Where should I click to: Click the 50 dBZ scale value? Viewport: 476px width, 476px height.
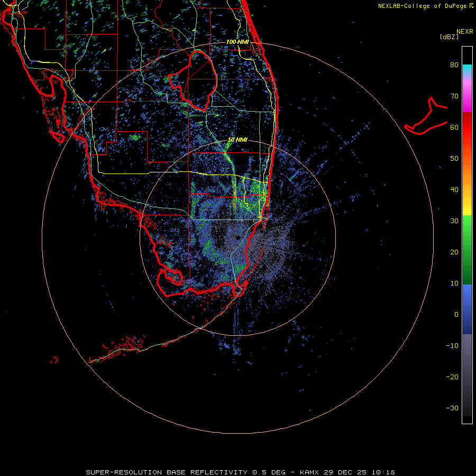(x=454, y=159)
